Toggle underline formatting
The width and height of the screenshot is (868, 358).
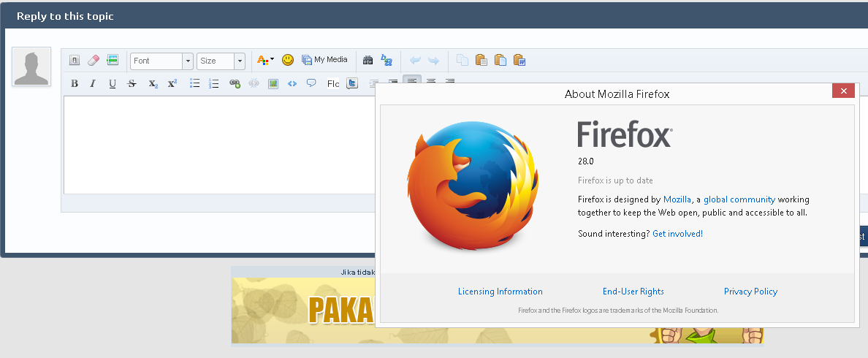pyautogui.click(x=113, y=83)
